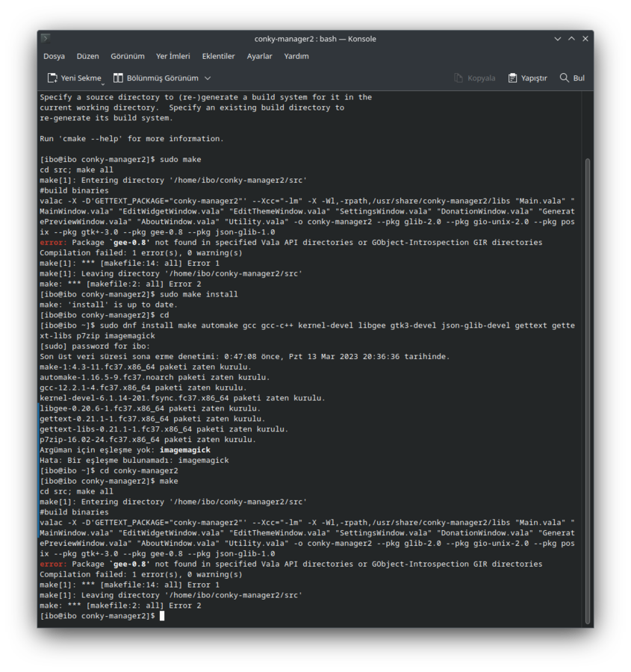Image resolution: width=631 pixels, height=672 pixels.
Task: Open the Yer İmleri menu
Action: pyautogui.click(x=173, y=56)
